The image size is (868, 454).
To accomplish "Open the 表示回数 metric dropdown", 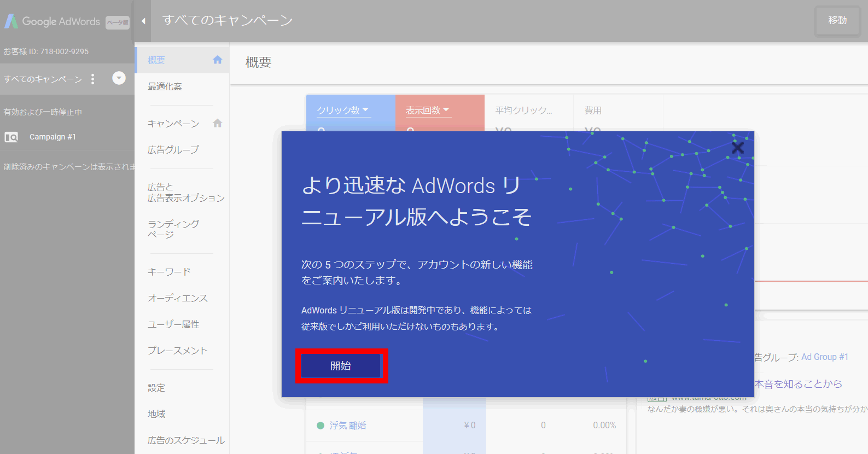I will 428,110.
